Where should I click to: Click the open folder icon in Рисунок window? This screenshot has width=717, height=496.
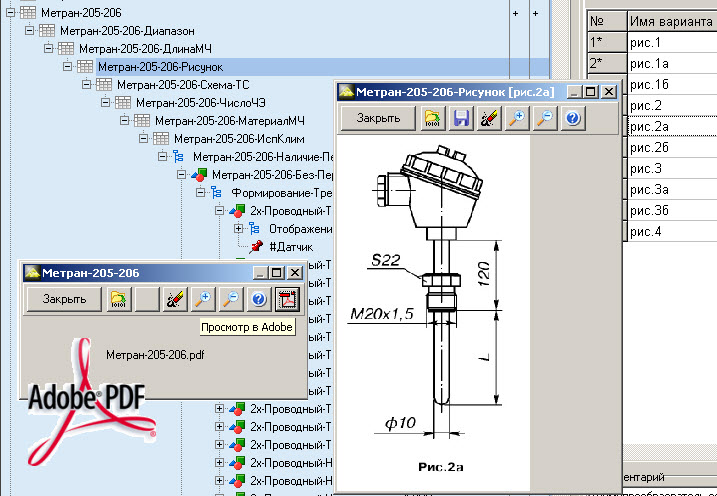tap(432, 118)
